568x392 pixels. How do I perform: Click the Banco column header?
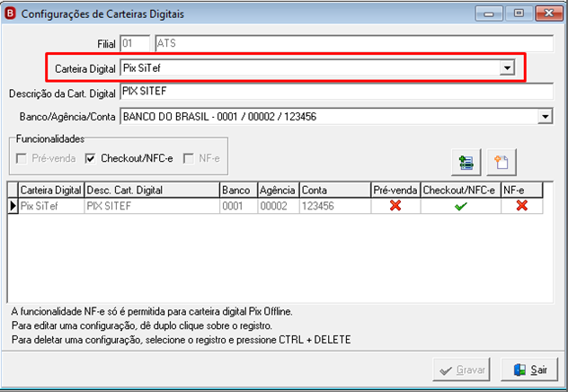coord(239,191)
